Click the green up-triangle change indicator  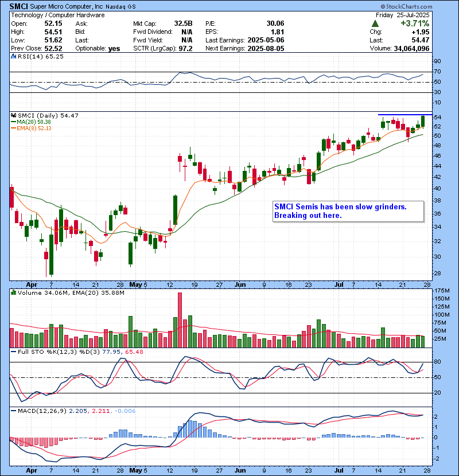375,24
